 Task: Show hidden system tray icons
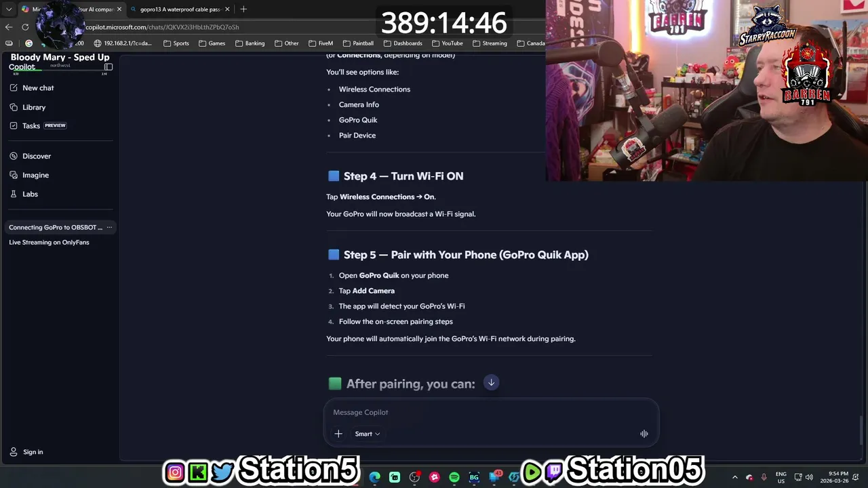[735, 477]
